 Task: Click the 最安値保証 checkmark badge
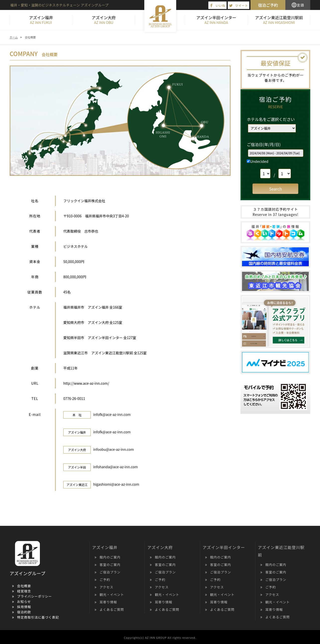tap(302, 58)
